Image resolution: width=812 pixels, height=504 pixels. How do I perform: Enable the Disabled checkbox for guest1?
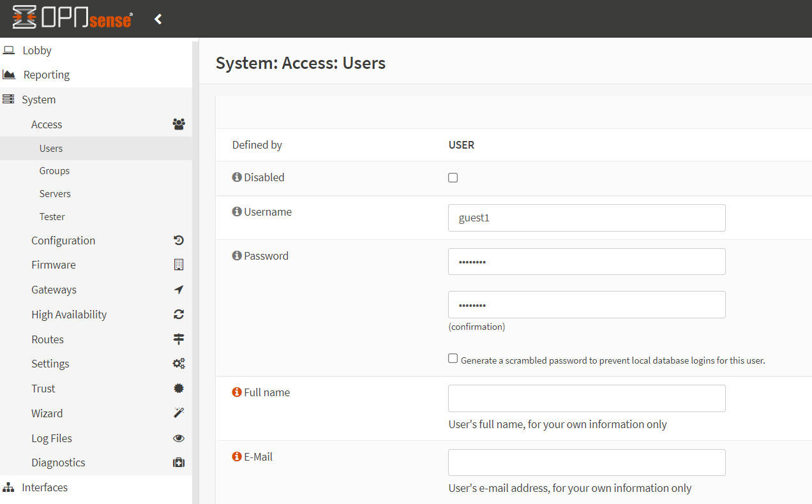click(453, 177)
